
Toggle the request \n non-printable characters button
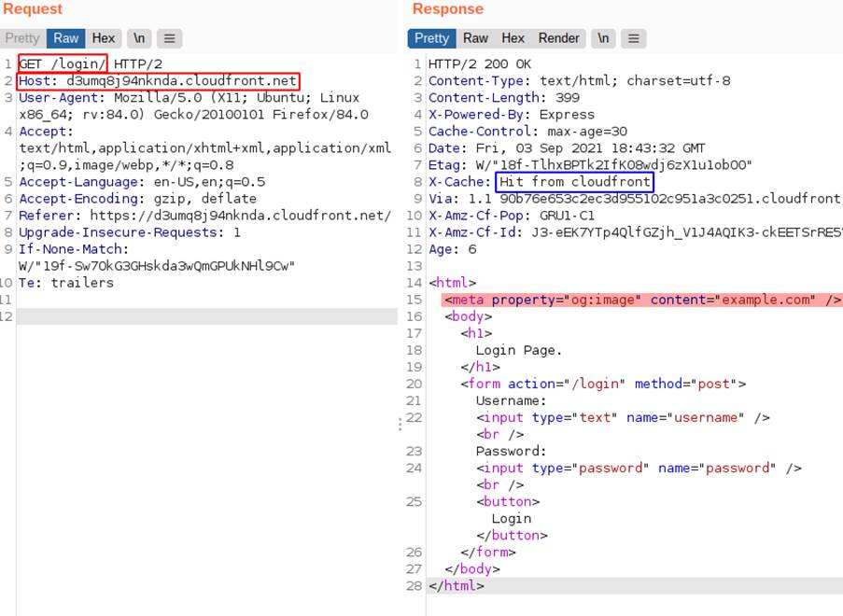(x=139, y=38)
